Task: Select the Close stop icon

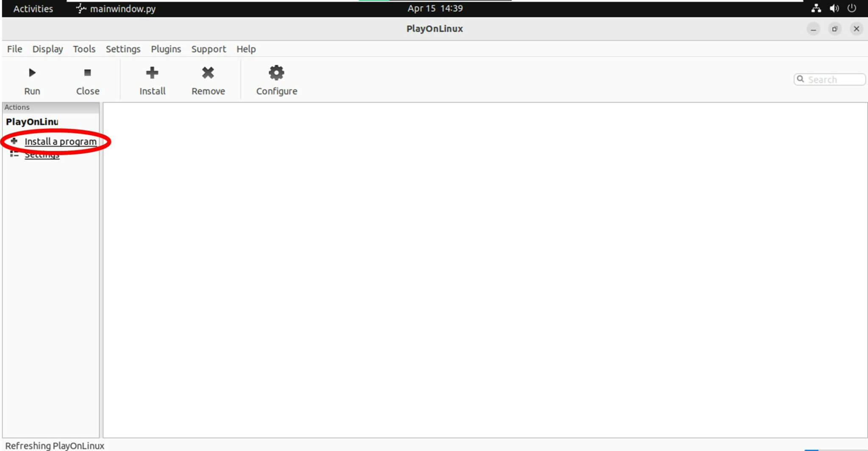Action: (87, 72)
